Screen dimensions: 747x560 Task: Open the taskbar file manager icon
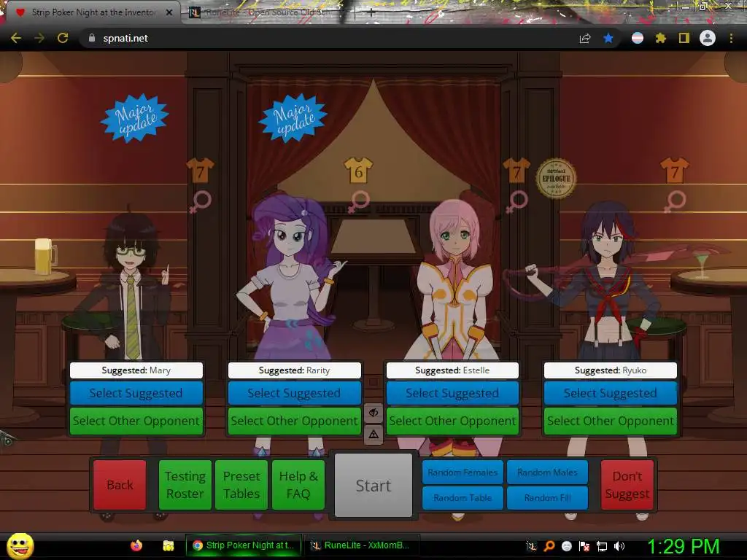click(x=169, y=545)
